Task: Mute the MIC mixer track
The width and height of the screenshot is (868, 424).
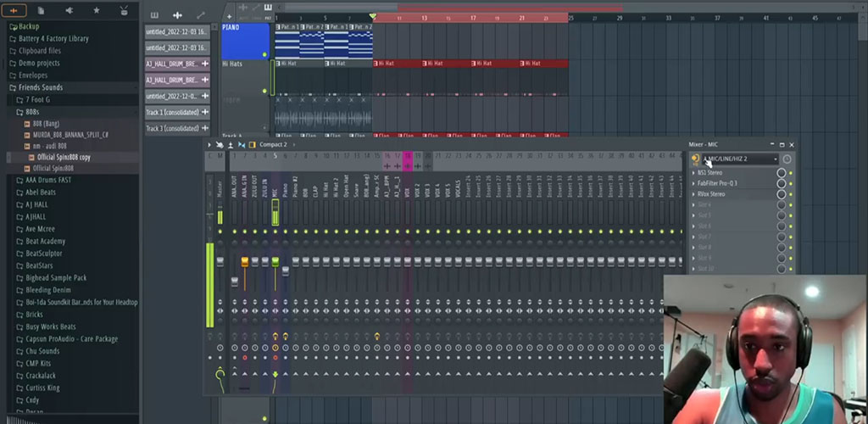Action: tap(275, 232)
